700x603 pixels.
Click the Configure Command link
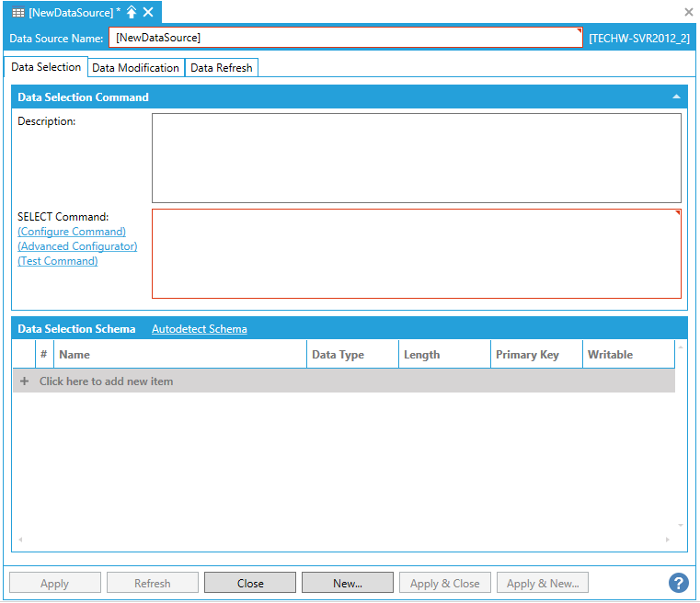(72, 232)
